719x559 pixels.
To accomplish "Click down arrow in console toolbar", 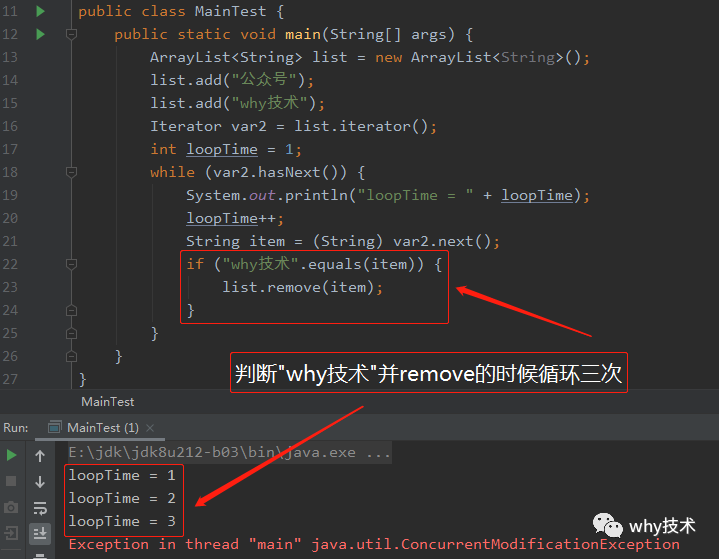I will coord(40,482).
